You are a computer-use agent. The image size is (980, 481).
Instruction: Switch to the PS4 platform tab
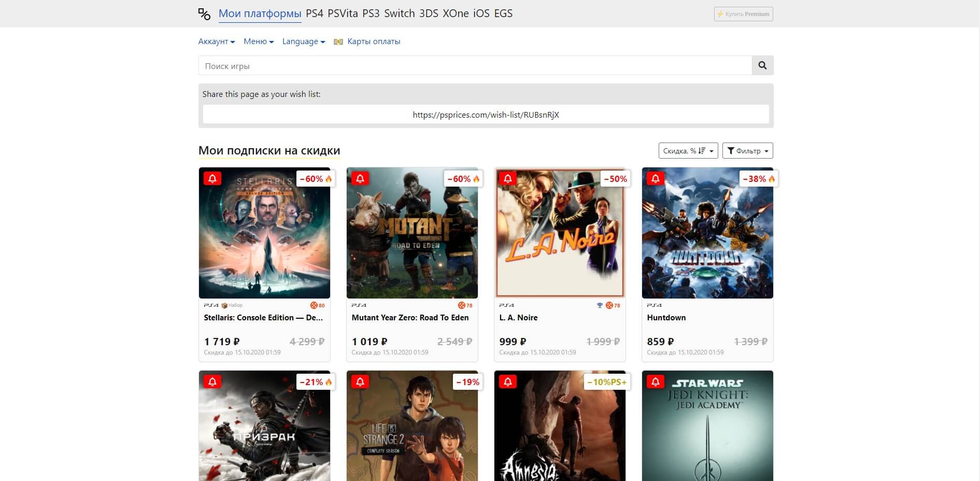point(315,13)
